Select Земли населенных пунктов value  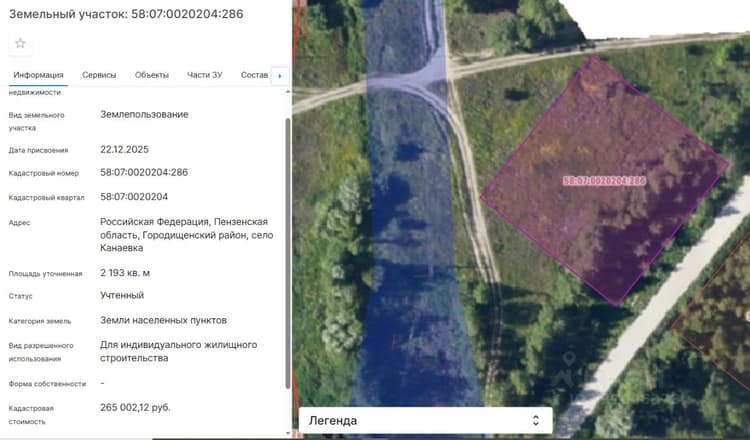164,320
